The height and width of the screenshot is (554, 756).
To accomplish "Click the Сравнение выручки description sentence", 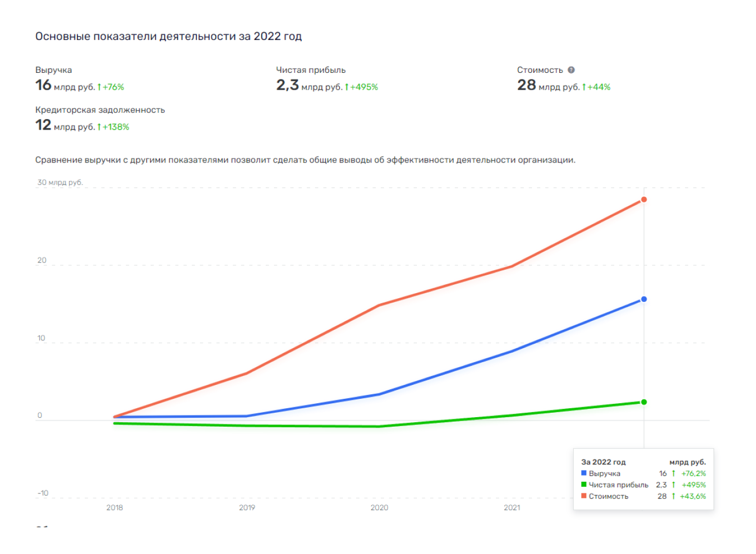I will pyautogui.click(x=305, y=160).
